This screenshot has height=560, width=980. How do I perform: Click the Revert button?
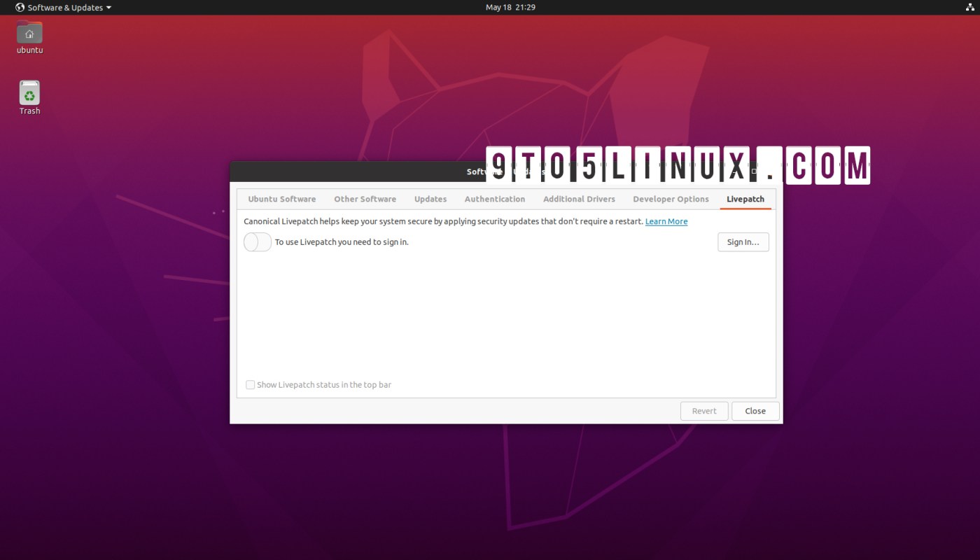click(704, 411)
